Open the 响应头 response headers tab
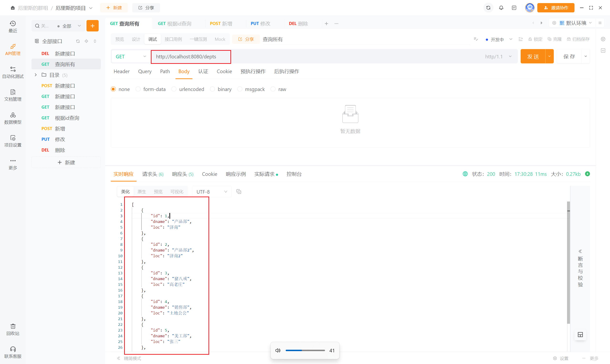 click(x=183, y=174)
